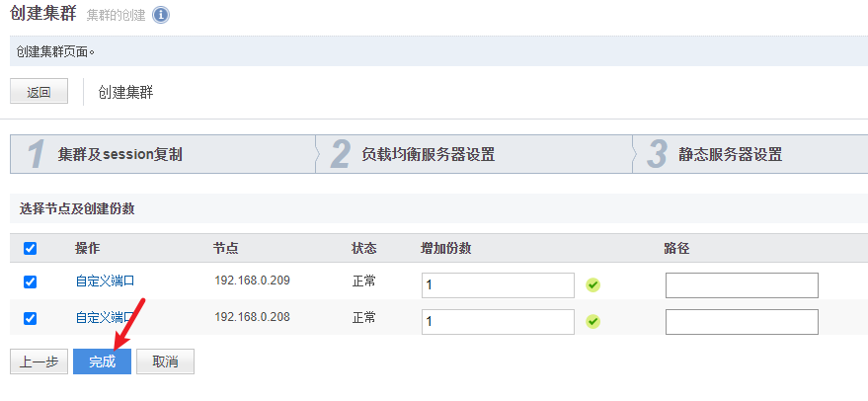Viewport: 868px width, 401px height.
Task: Toggle the select-all checkbox in table header
Action: point(30,248)
